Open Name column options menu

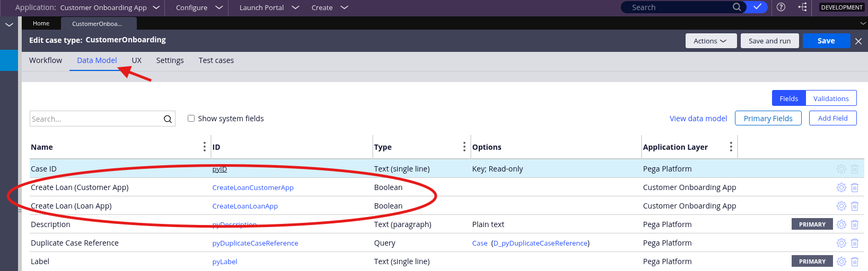(205, 147)
